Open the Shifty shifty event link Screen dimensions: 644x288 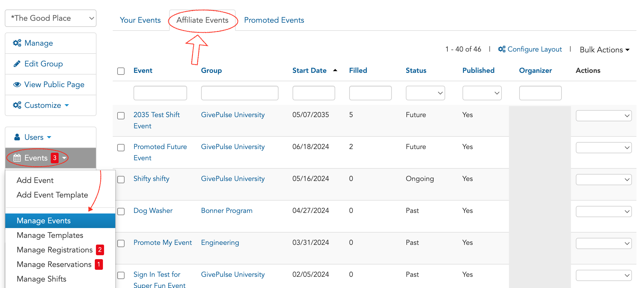[151, 179]
